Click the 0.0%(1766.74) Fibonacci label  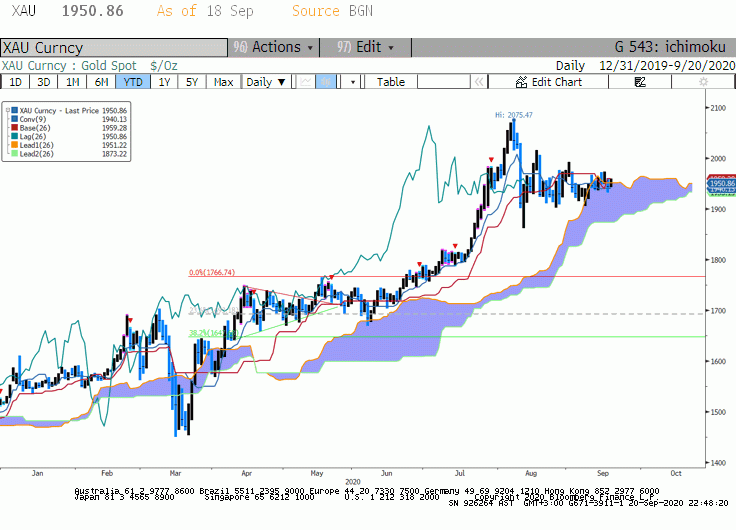212,272
